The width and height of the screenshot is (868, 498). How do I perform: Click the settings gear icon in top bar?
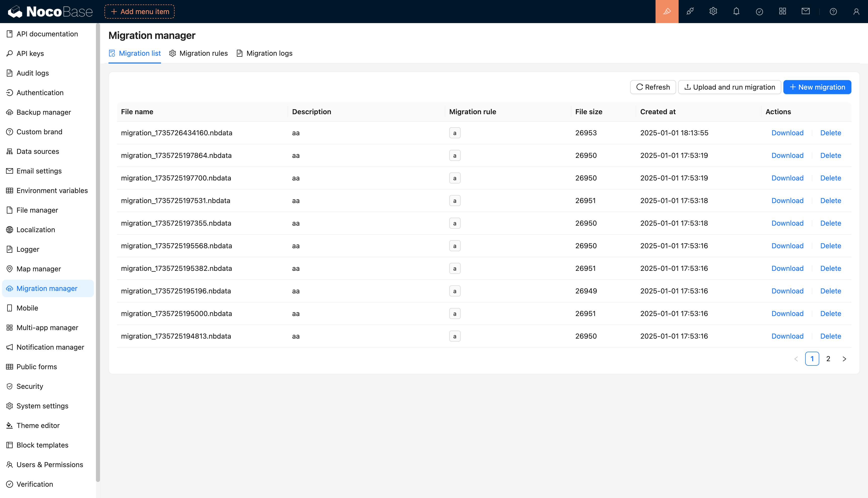(x=713, y=11)
